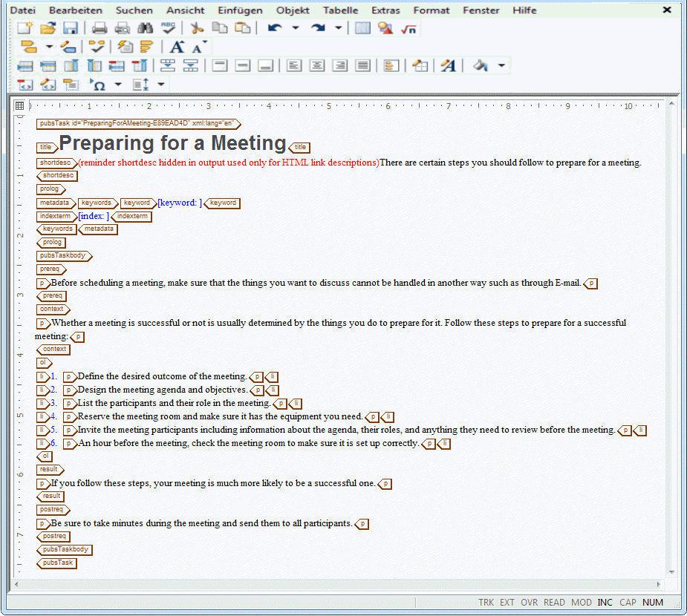Toggle TRK change tracking in status bar
Image resolution: width=687 pixels, height=616 pixels.
(x=486, y=603)
